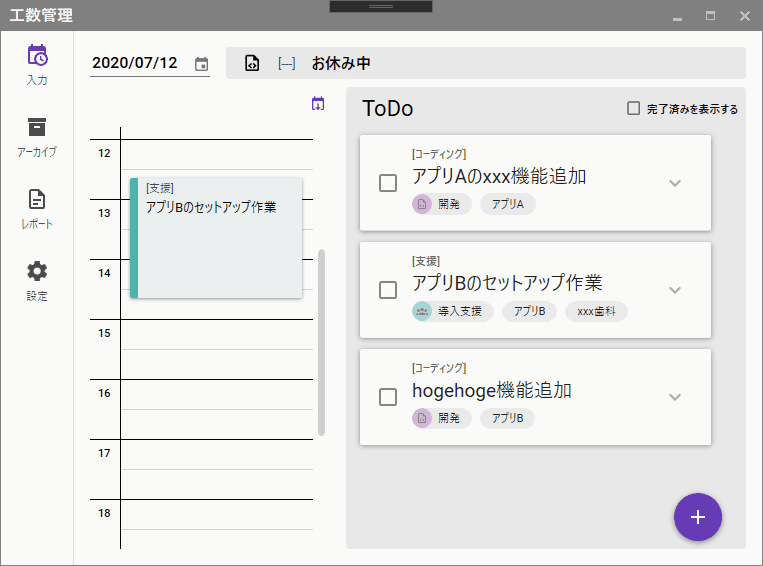Click the purple calendar import icon
The image size is (763, 566).
318,103
